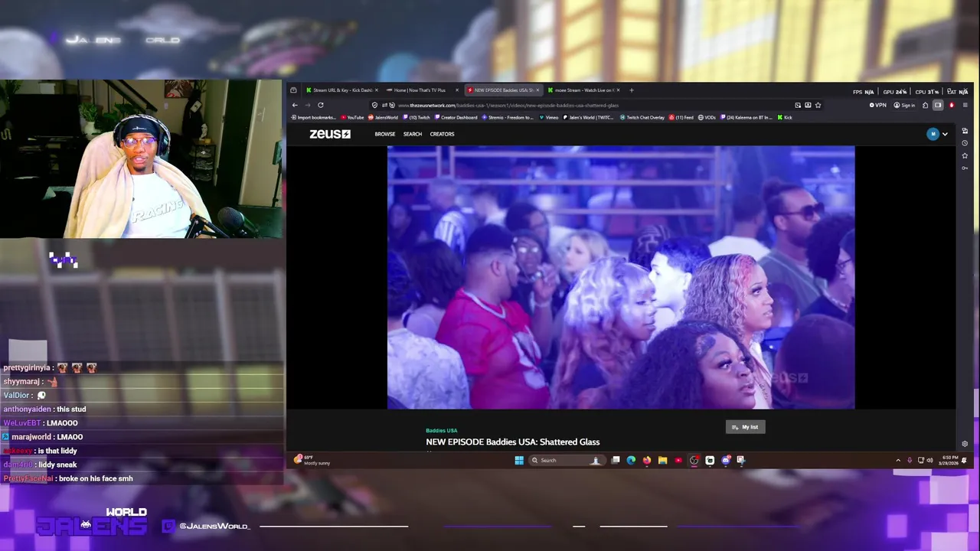The width and height of the screenshot is (980, 551).
Task: Click the Zeus logo
Action: point(330,134)
